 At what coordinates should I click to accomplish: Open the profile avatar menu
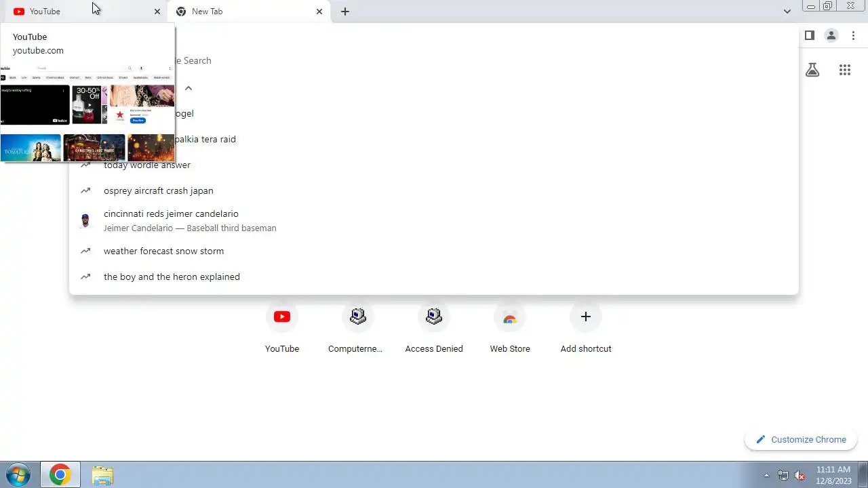click(x=831, y=35)
